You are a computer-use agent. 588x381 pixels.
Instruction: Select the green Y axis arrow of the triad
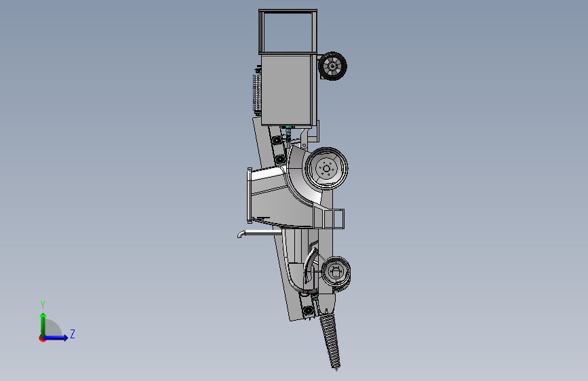(43, 325)
